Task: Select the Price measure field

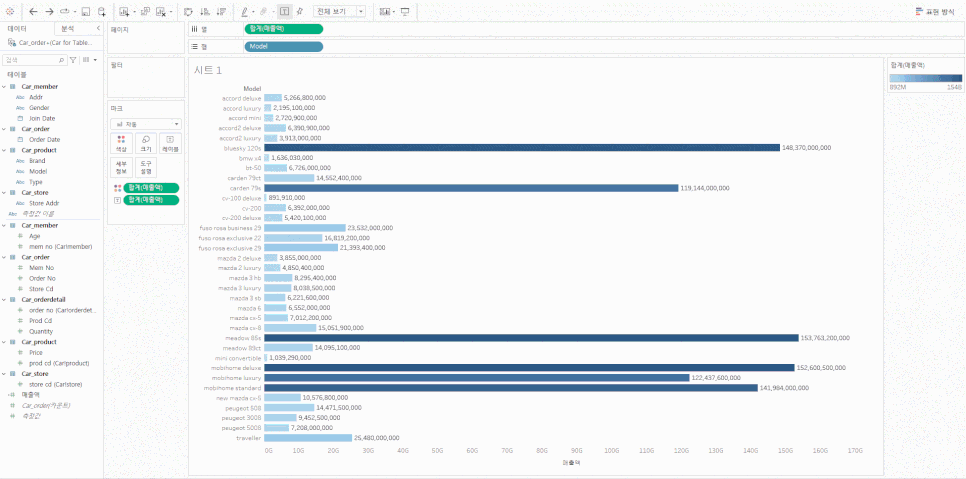Action: click(36, 353)
